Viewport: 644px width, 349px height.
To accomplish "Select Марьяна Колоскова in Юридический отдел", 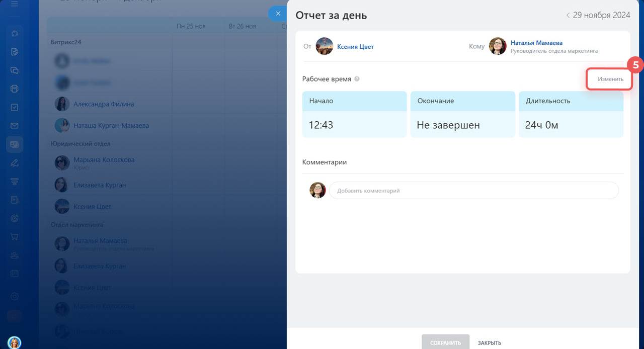I will pos(104,160).
